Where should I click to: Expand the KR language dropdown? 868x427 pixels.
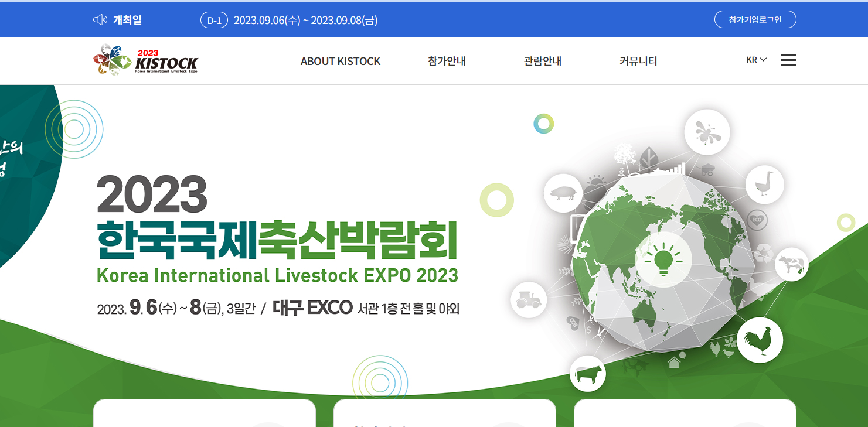coord(756,60)
